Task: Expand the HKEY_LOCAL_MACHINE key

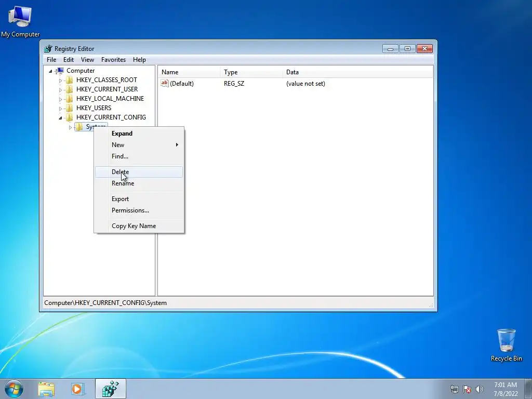Action: pos(60,99)
